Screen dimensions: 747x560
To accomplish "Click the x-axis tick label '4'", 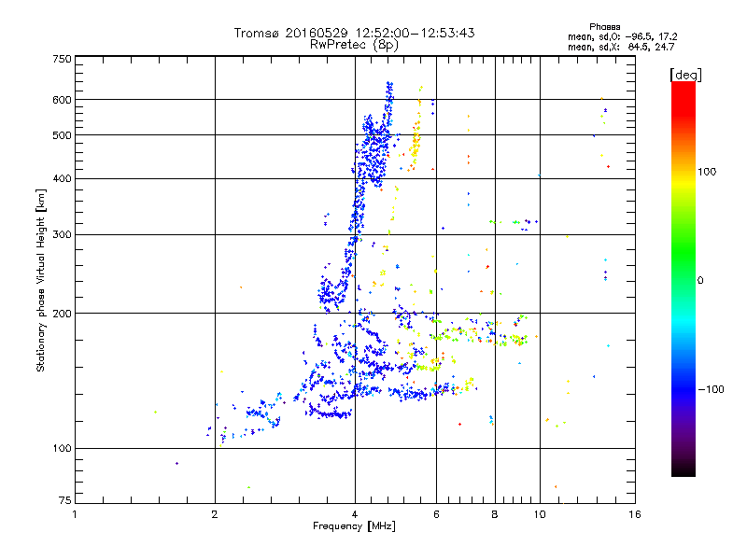I will click(x=355, y=514).
